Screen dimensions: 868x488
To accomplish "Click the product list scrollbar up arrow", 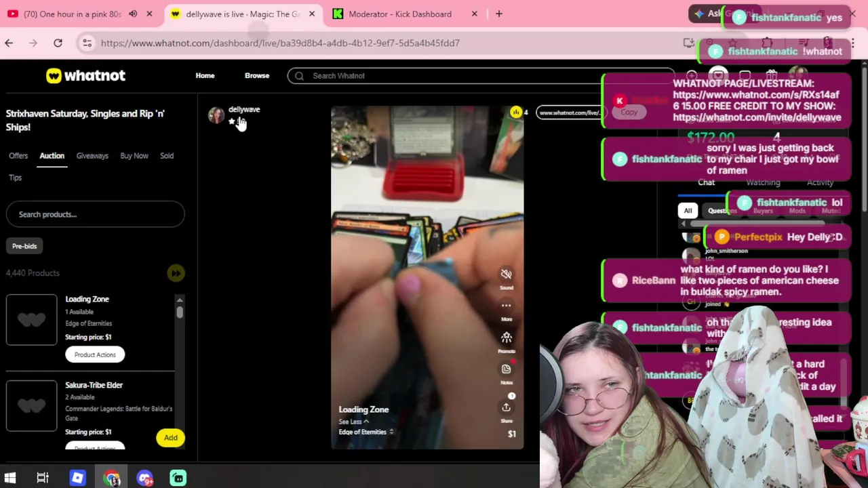I will pos(180,300).
